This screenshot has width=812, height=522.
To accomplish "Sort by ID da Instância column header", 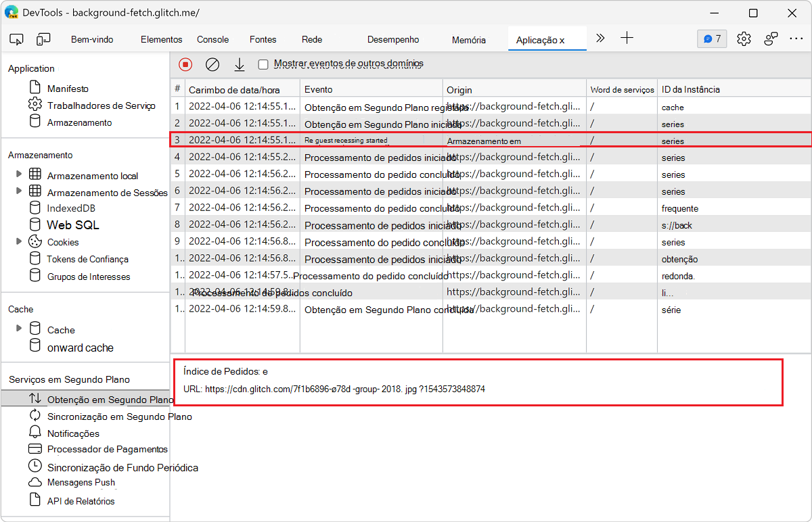I will tap(733, 89).
